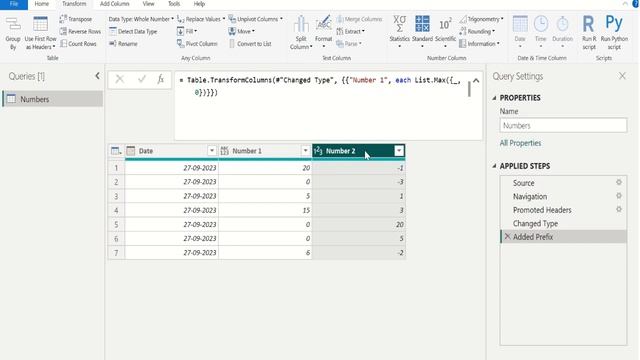Screen dimensions: 640x360
Task: Open Date column filter dropdown
Action: (211, 151)
